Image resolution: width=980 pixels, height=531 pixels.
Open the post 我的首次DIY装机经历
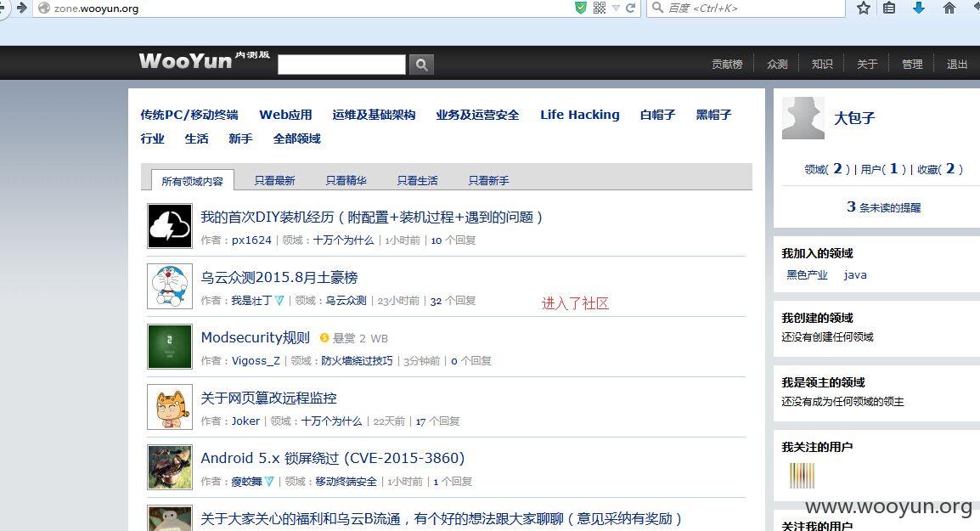[371, 217]
